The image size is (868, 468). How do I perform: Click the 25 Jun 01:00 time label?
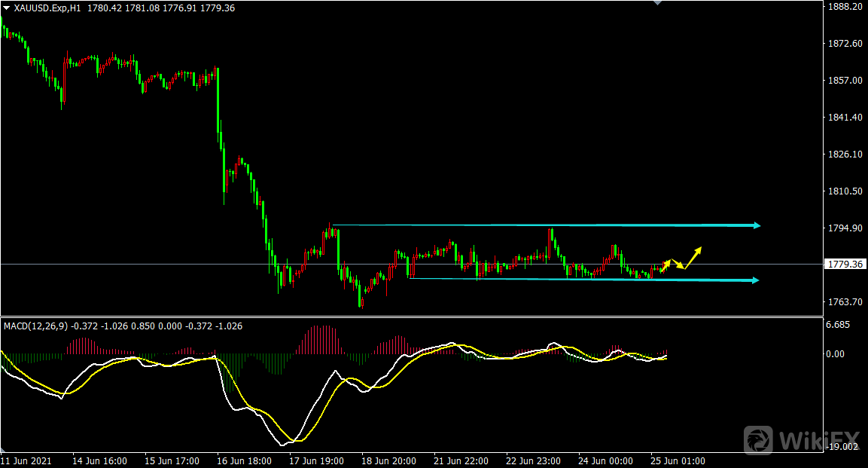678,460
